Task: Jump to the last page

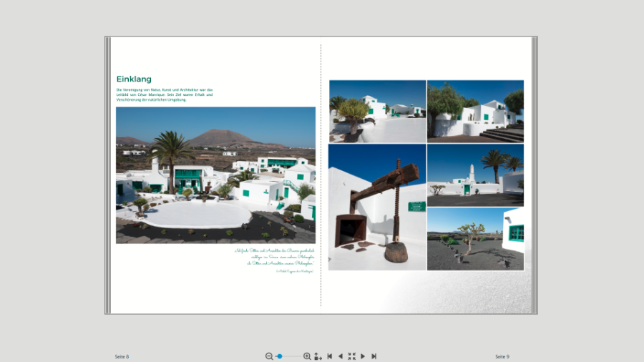Action: (x=374, y=356)
